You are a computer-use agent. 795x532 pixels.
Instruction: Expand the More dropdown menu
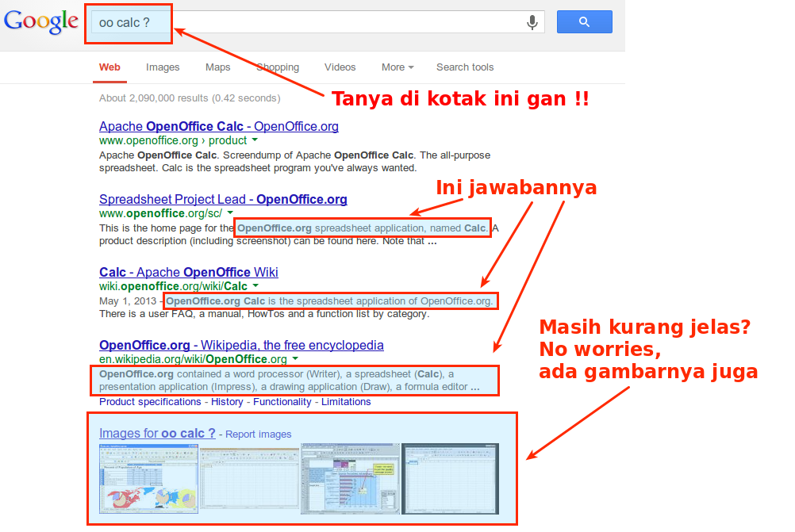(397, 67)
